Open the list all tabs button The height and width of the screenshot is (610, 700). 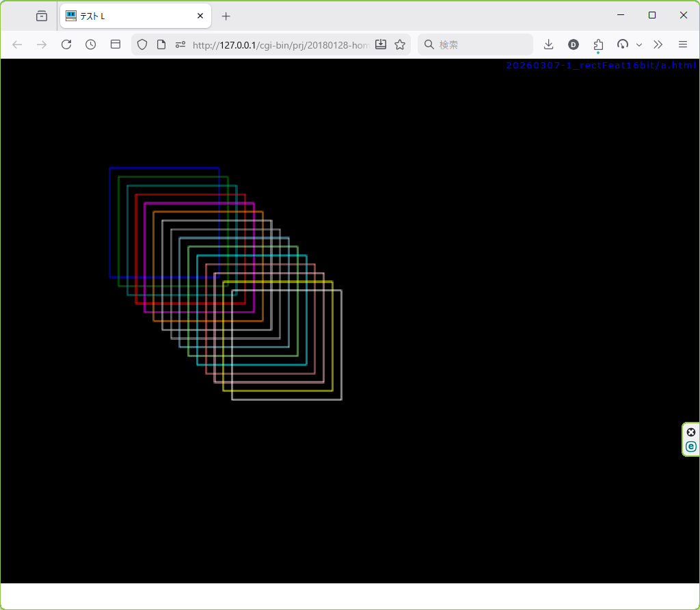[42, 16]
